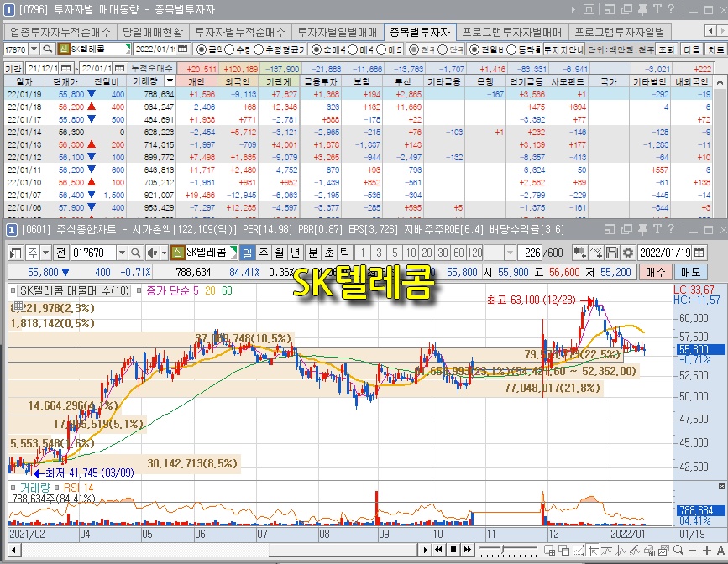Switch to the 업종투자자누적순매수 tab
728x564 pixels.
click(x=60, y=32)
